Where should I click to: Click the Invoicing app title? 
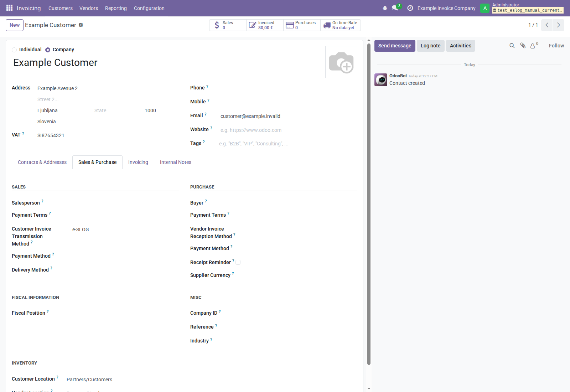[29, 8]
